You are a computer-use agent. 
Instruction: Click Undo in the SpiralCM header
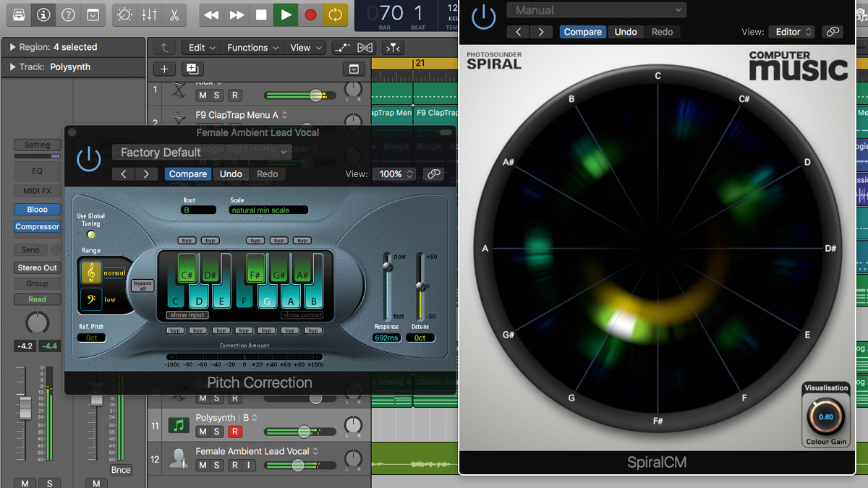click(626, 32)
